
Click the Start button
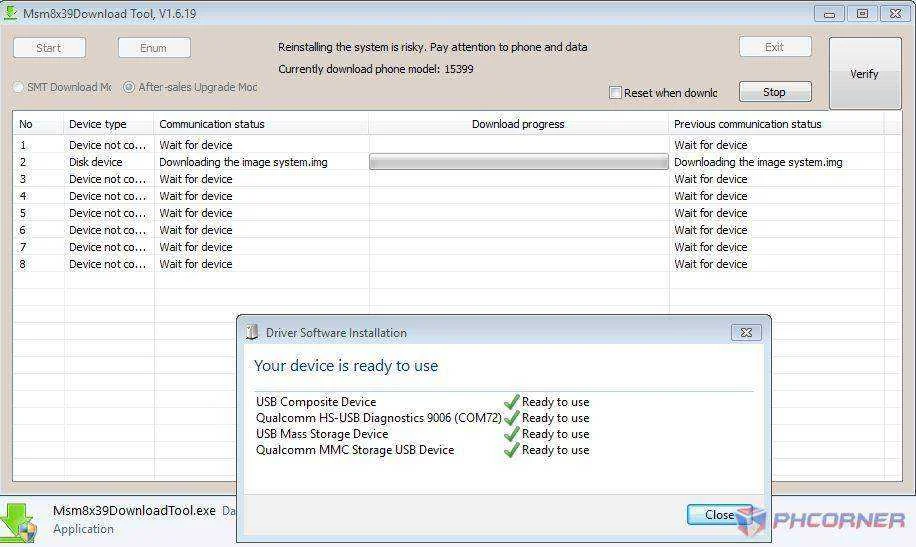tap(49, 48)
